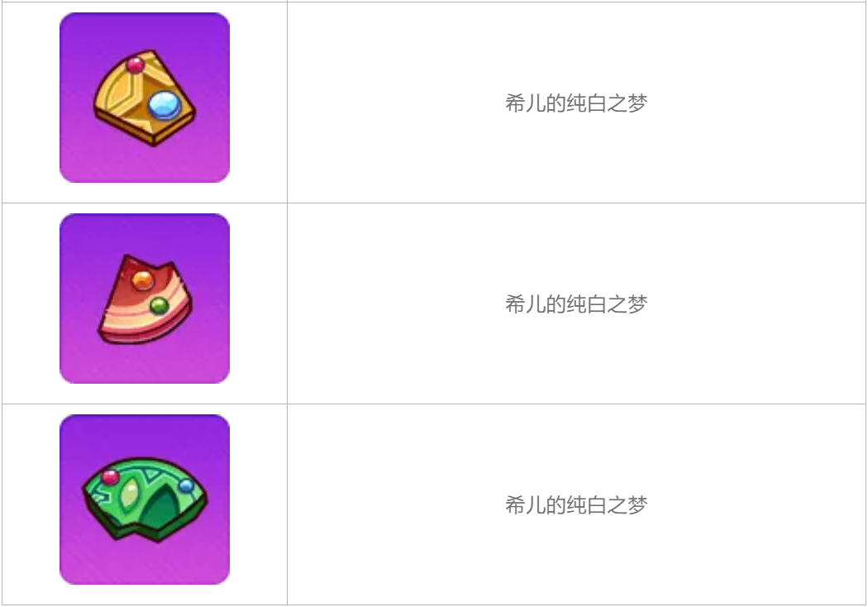Select the red striped fragment icon
The image size is (868, 607).
(145, 299)
